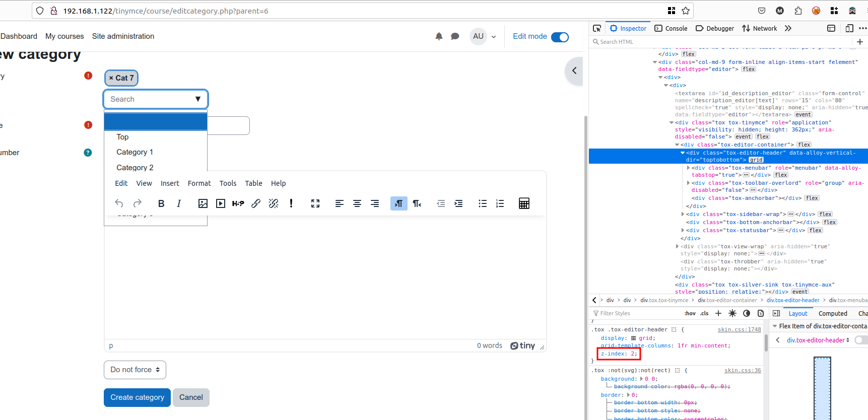
Task: Click the outdent icon
Action: pyautogui.click(x=441, y=203)
